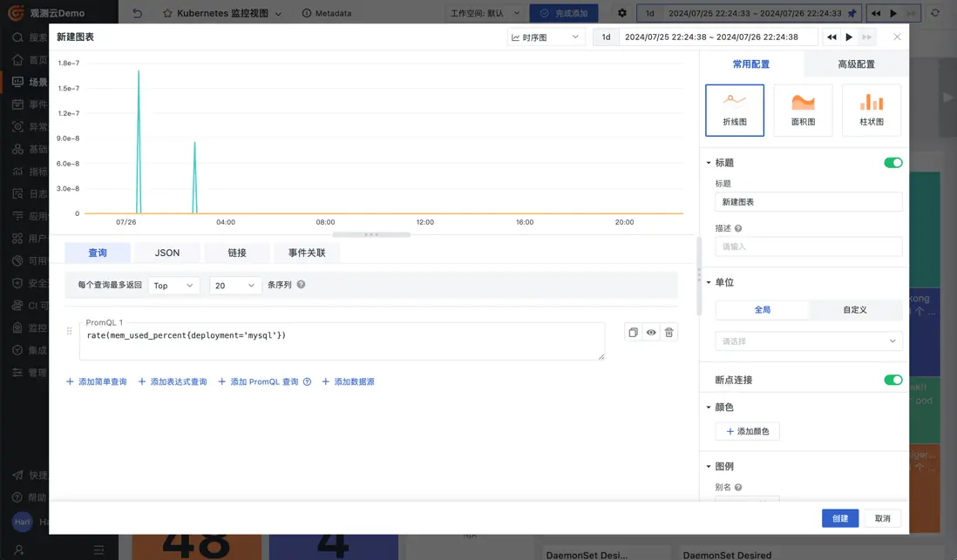Toggle the 标题 switch off
Viewport: 957px width, 560px height.
[x=893, y=162]
